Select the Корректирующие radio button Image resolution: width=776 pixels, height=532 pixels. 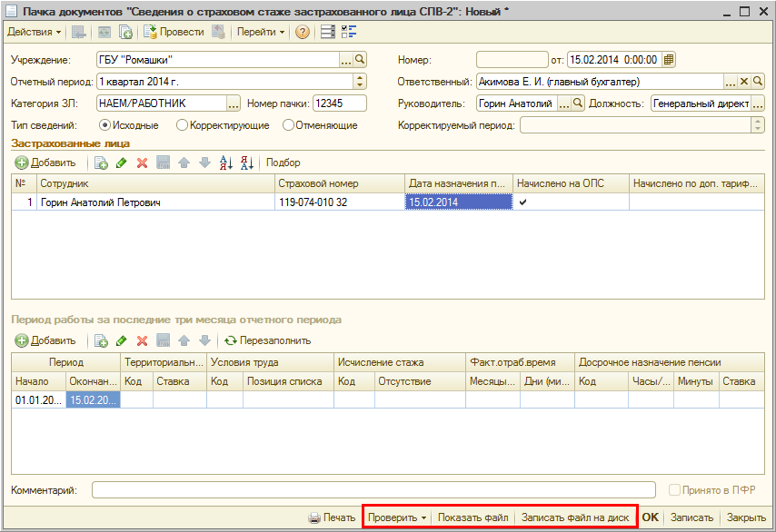182,125
